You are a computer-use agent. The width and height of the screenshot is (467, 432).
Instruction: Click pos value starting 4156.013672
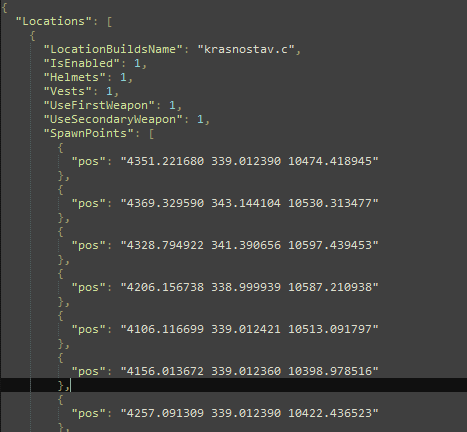pyautogui.click(x=249, y=371)
